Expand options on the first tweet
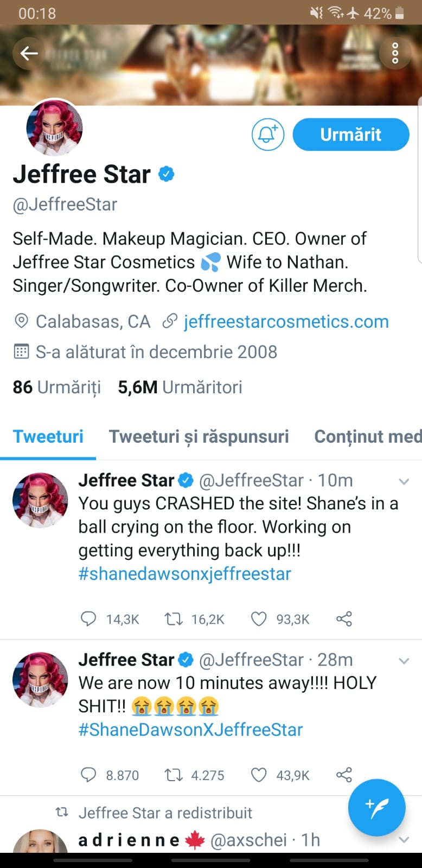The image size is (422, 868). click(x=404, y=481)
